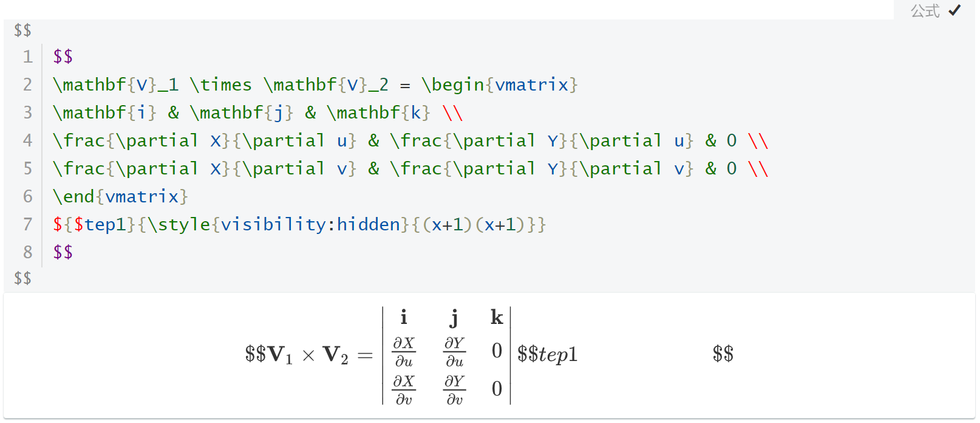Click the 公式 label at top right
The height and width of the screenshot is (423, 980).
(925, 10)
